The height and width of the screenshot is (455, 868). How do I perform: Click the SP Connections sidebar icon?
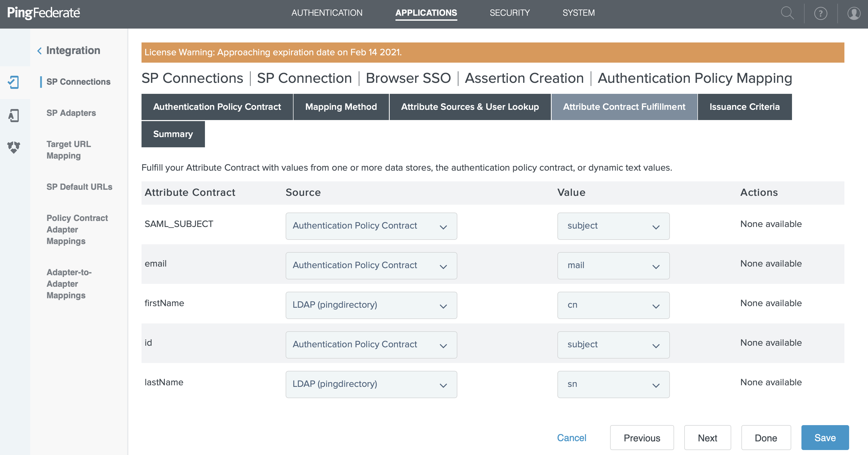coord(13,82)
